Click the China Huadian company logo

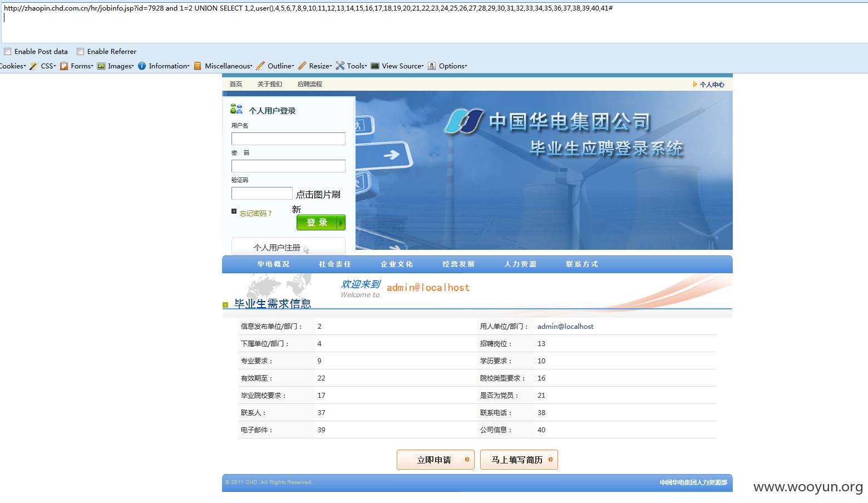464,121
